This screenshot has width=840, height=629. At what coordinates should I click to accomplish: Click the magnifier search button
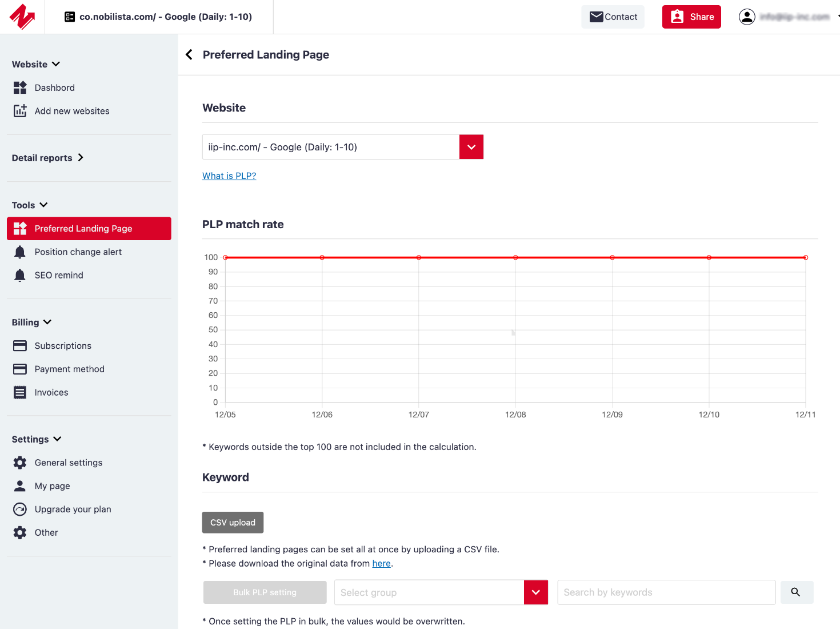click(796, 592)
